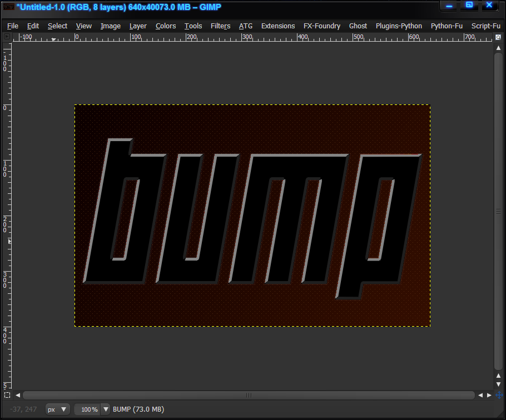Open the Navigation preview with the crosshair icon
Screen dimensions: 506x420
(x=499, y=395)
